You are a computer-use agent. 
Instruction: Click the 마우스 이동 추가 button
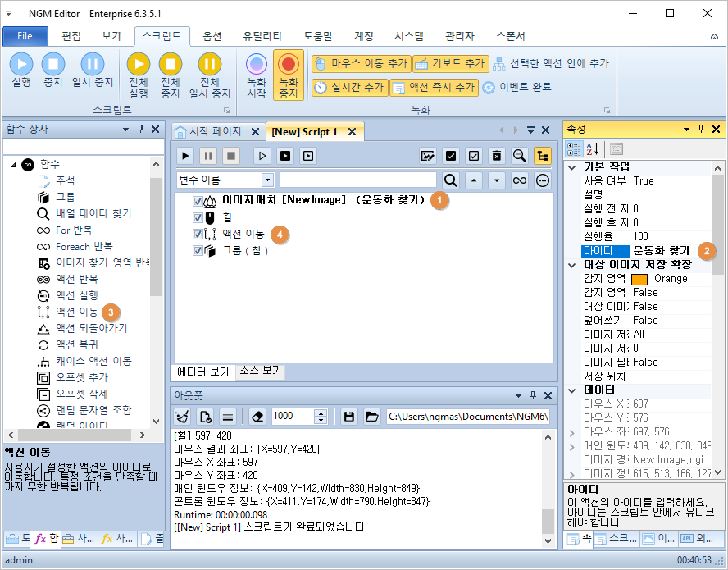(362, 64)
